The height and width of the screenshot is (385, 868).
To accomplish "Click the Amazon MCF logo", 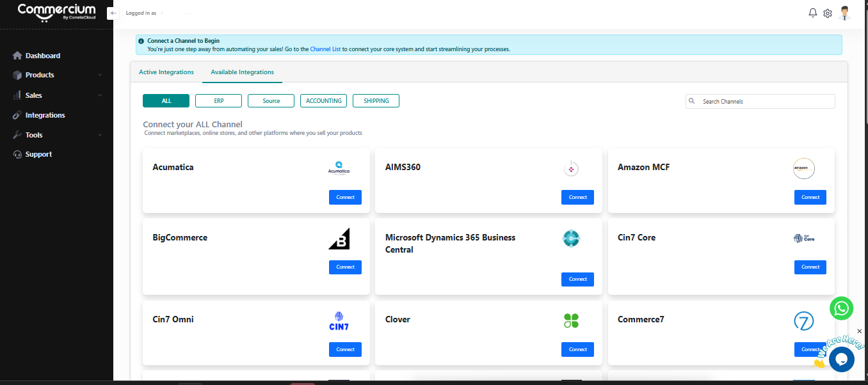I will click(x=803, y=168).
